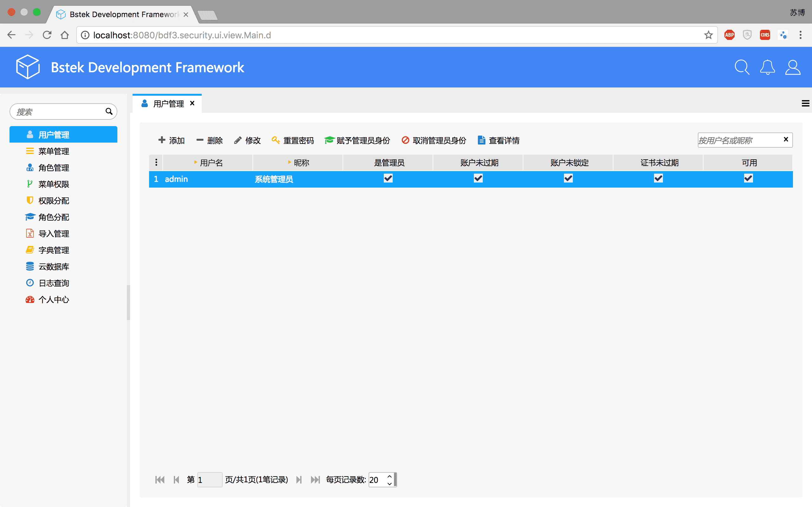
Task: Open the grid column options three-dot menu
Action: (156, 163)
